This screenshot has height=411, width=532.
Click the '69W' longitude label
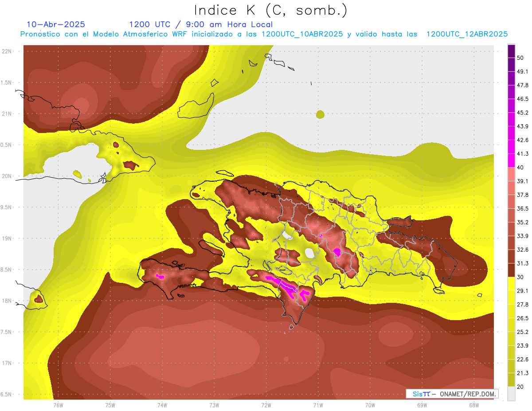(x=422, y=405)
